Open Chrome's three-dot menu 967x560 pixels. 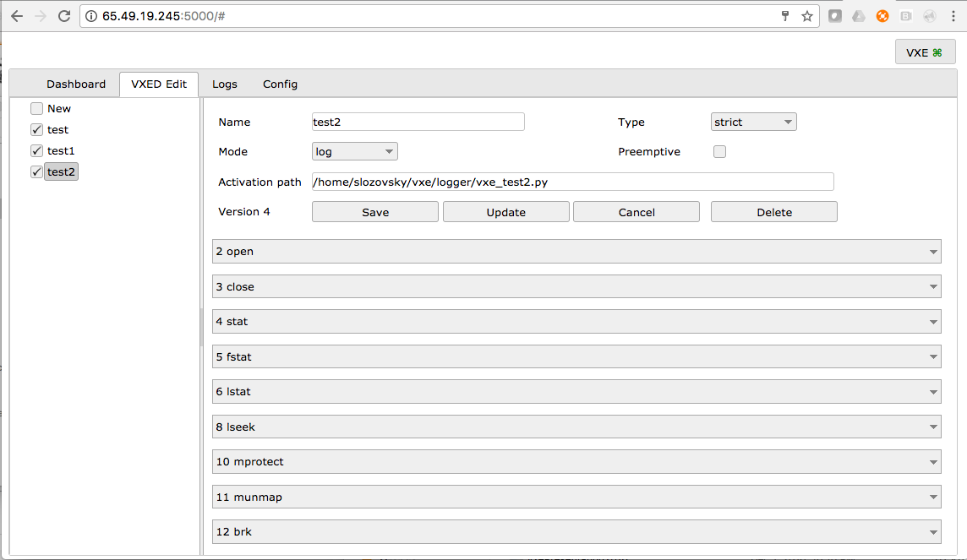point(953,15)
